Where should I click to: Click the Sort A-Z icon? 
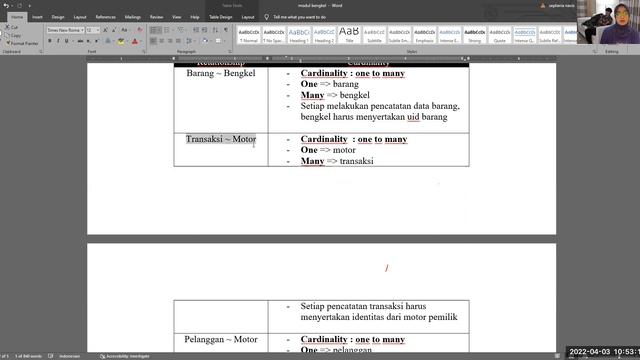click(216, 30)
